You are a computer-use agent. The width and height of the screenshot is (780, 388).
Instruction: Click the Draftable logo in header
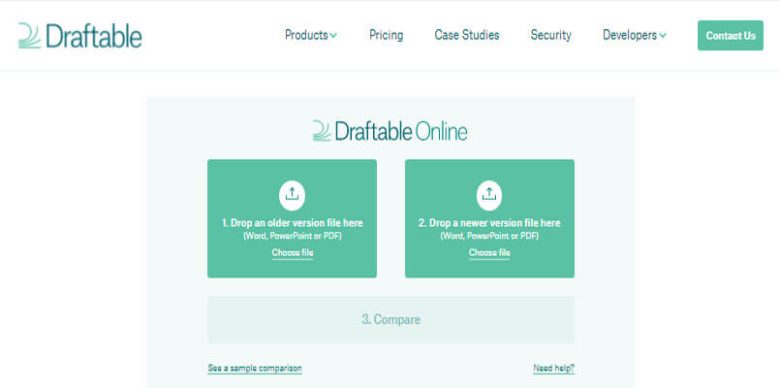coord(80,36)
